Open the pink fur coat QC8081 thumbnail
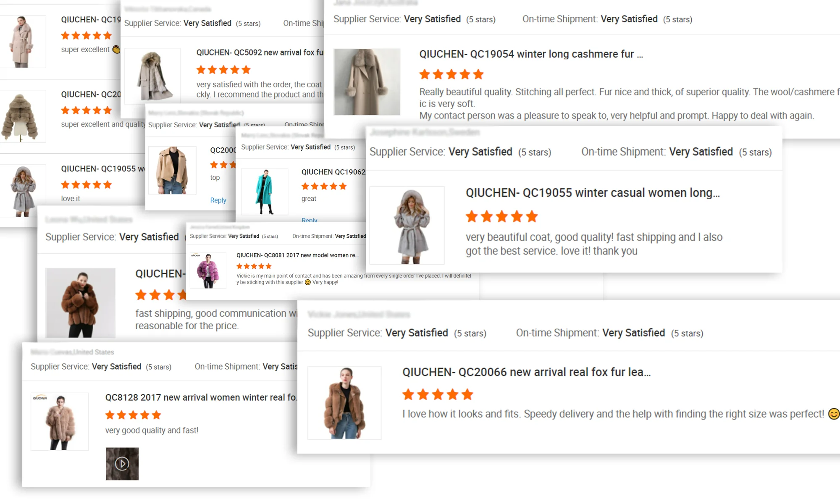This screenshot has height=504, width=840. 208,270
